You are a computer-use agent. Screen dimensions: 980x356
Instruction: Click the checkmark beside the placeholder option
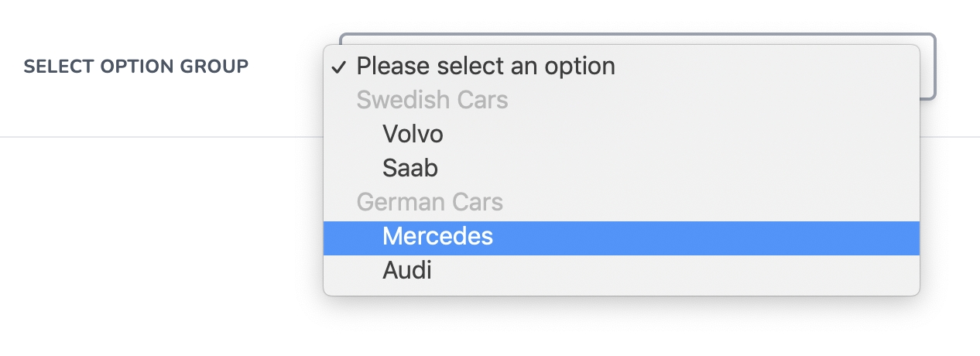point(338,67)
